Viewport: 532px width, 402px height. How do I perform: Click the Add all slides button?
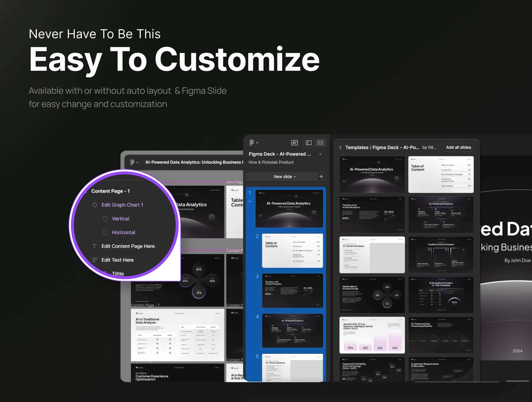(458, 147)
